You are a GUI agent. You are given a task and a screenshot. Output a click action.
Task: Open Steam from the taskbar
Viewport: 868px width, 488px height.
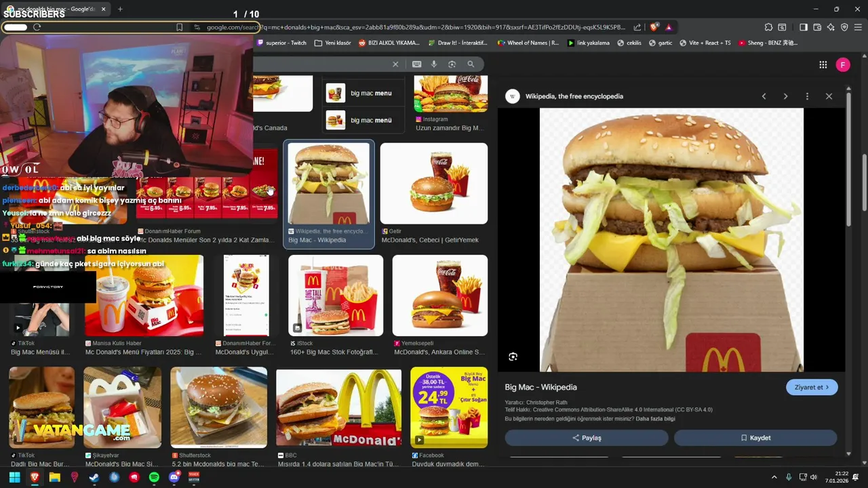click(94, 477)
